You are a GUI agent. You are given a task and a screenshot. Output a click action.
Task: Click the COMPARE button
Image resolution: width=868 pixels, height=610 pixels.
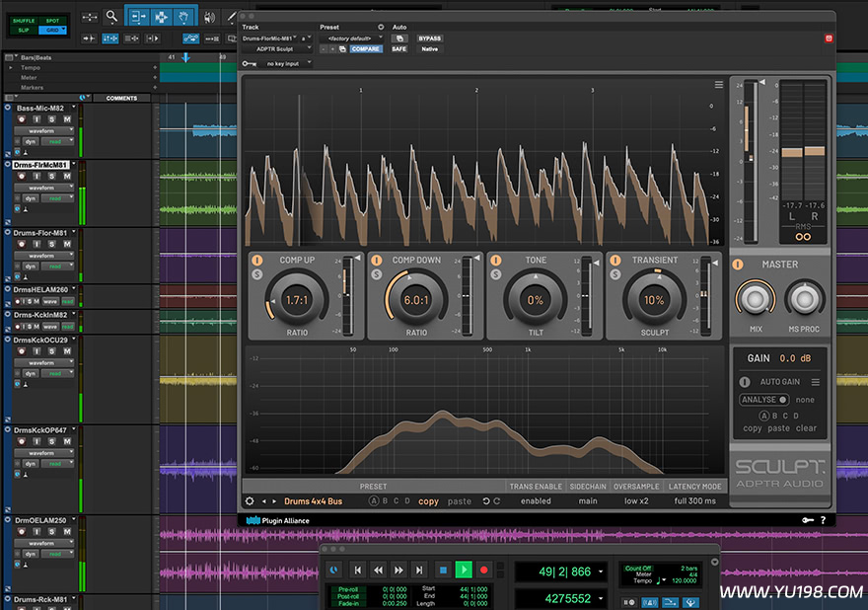[365, 49]
